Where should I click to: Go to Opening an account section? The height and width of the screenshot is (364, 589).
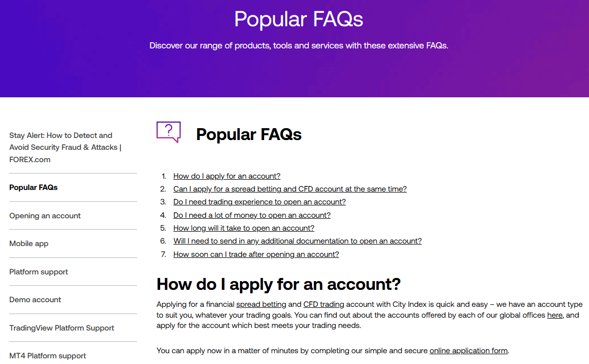point(45,216)
